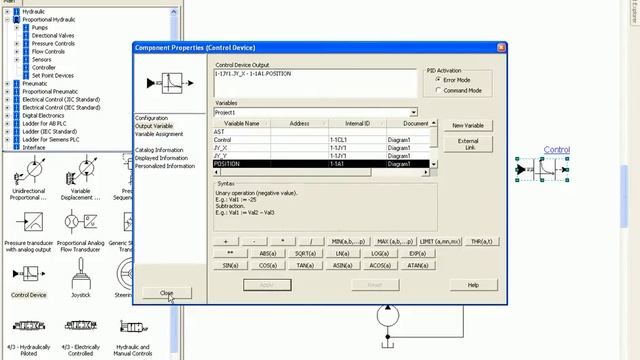640x360 pixels.
Task: Click the control device preview symbol in dialog
Action: click(170, 83)
